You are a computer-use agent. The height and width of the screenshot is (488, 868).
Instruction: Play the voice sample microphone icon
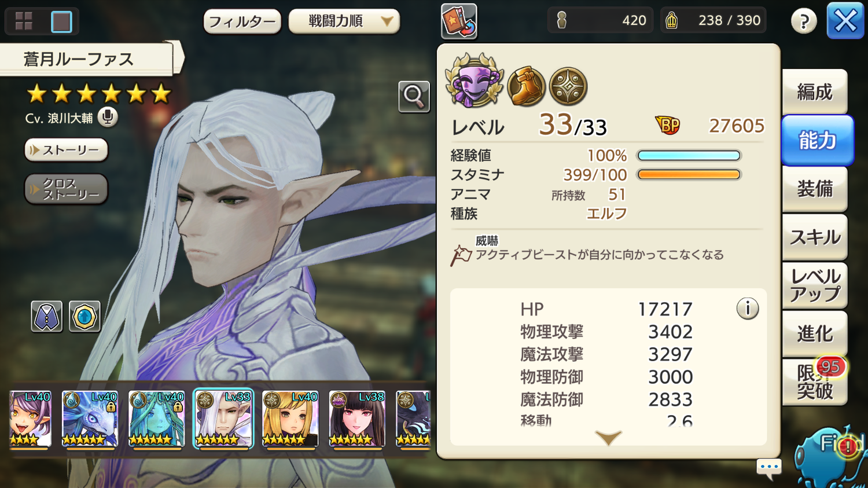click(x=107, y=117)
